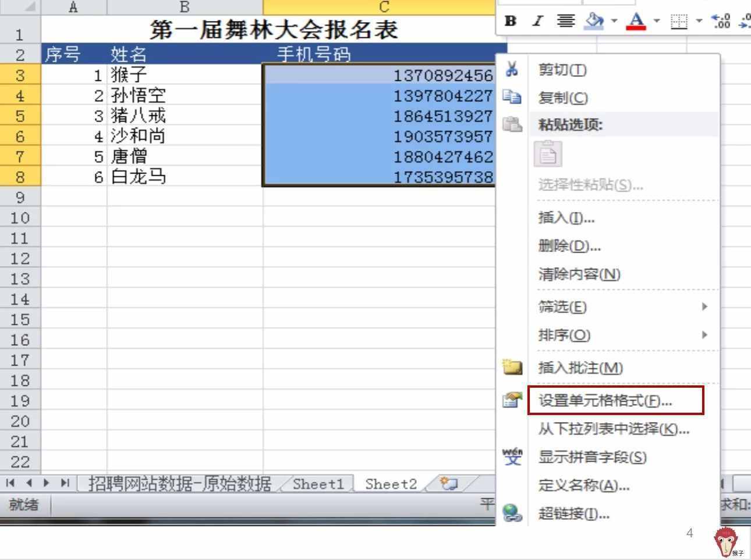This screenshot has width=751, height=560.
Task: Switch to the Sheet2 tab
Action: (x=391, y=484)
